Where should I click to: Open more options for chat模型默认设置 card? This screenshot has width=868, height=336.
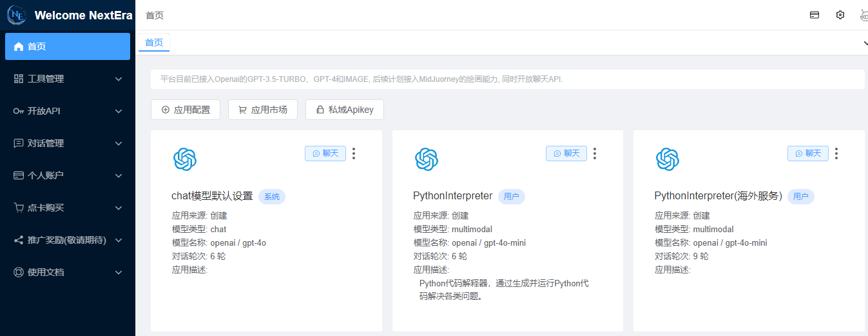coord(354,153)
